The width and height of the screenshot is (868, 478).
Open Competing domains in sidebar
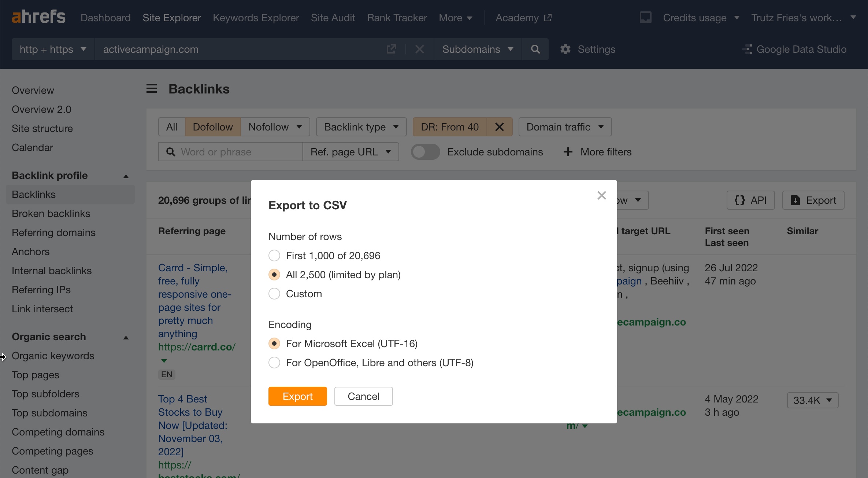(58, 432)
